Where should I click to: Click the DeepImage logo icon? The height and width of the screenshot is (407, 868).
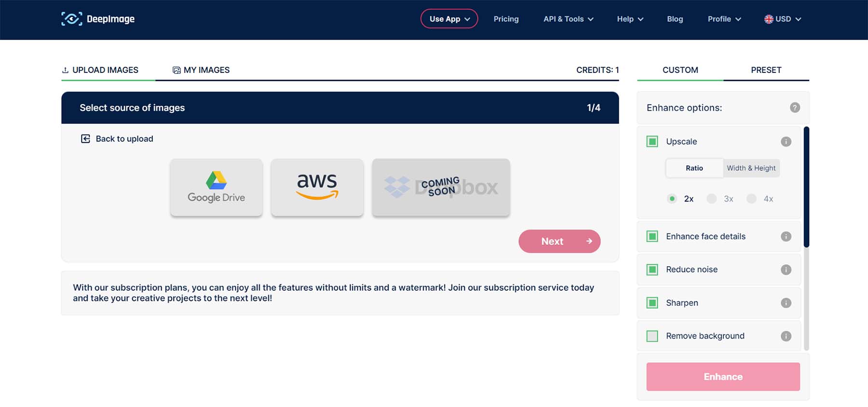72,19
